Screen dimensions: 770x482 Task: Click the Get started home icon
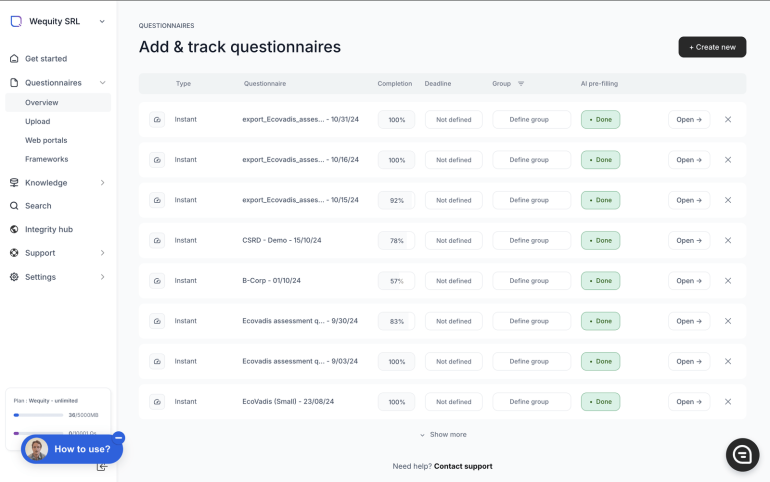click(x=15, y=59)
